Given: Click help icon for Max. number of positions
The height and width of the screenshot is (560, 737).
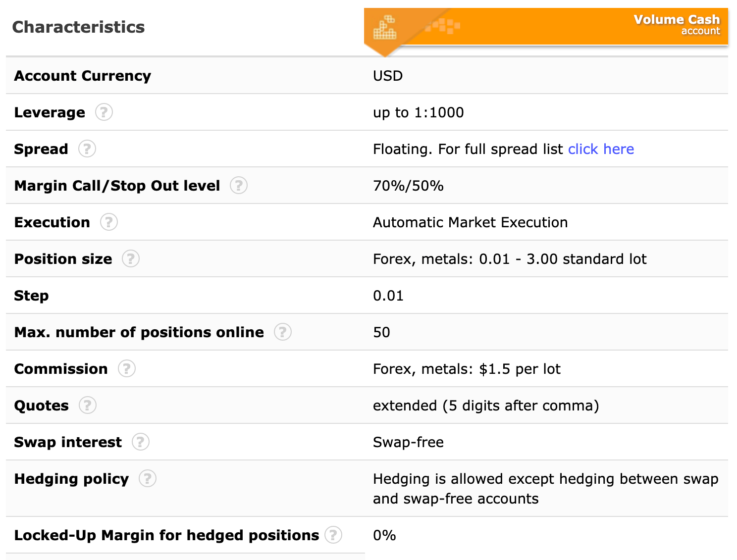Looking at the screenshot, I should click(x=283, y=332).
